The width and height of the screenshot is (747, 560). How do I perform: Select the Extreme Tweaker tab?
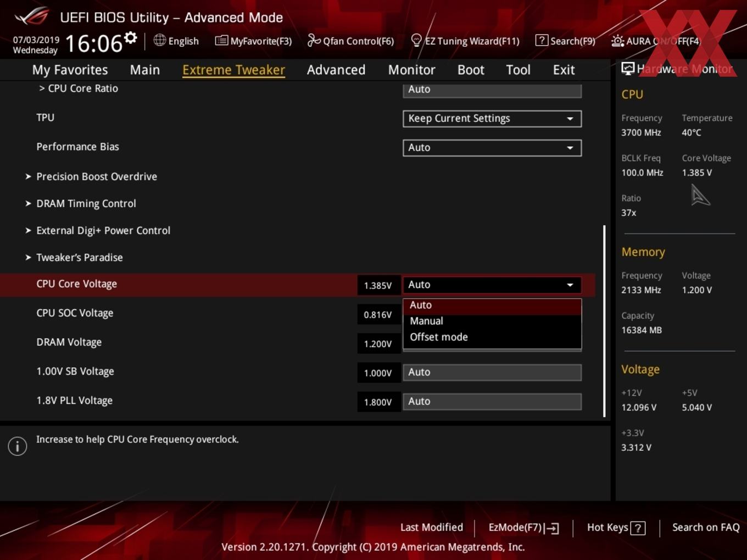click(x=233, y=70)
